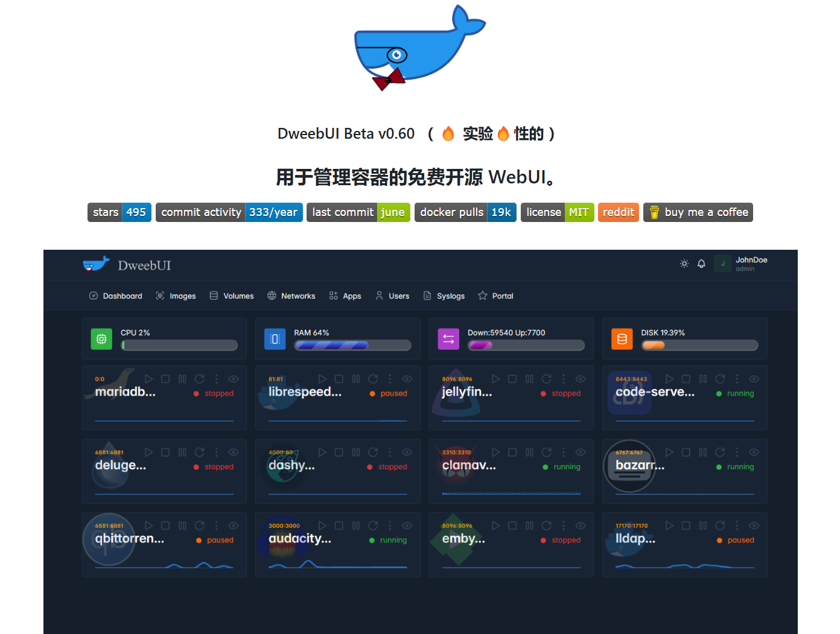Open the JohnDoe admin user menu
Image resolution: width=840 pixels, height=634 pixels.
click(741, 264)
